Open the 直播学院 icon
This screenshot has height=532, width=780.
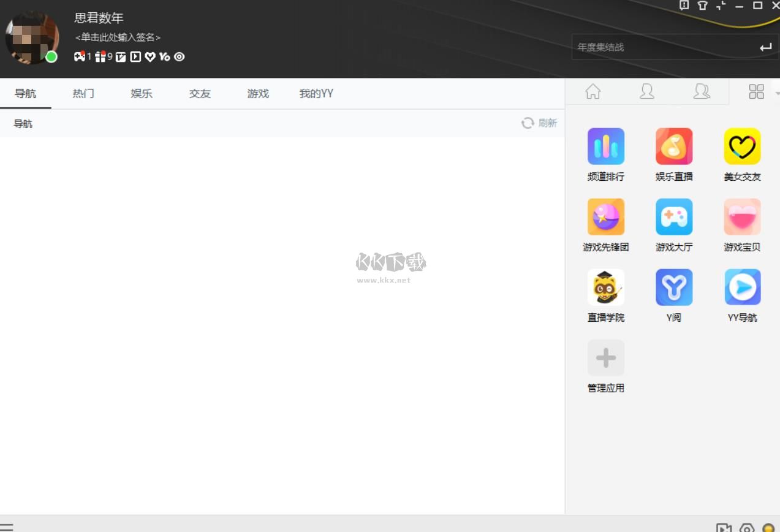[605, 287]
